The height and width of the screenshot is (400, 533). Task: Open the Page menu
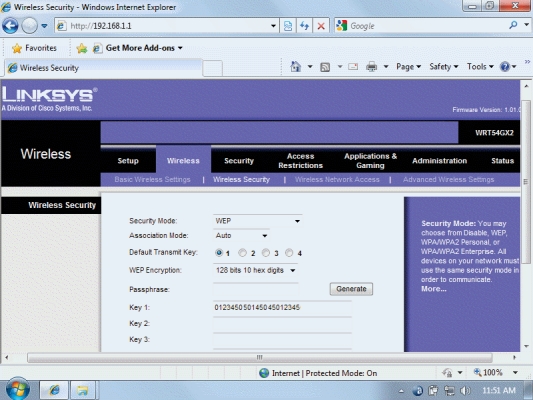click(x=409, y=67)
